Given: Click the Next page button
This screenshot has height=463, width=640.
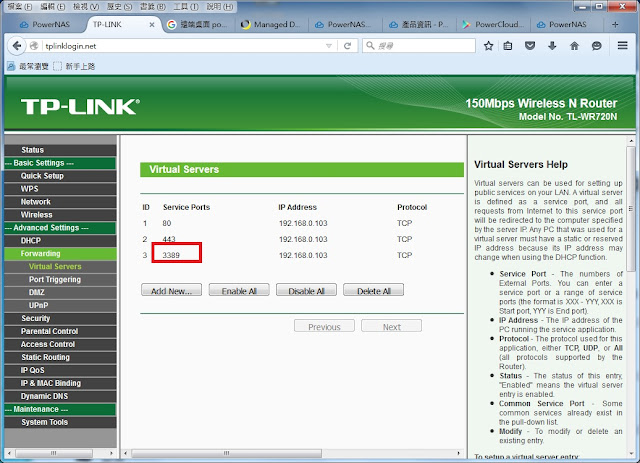Looking at the screenshot, I should tap(391, 326).
